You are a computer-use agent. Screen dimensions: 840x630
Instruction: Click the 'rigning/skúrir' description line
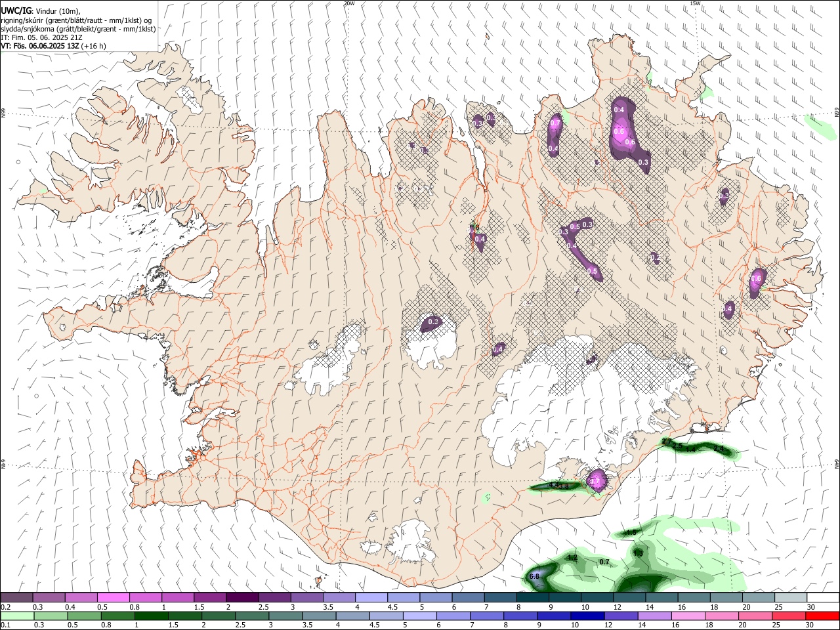click(76, 20)
